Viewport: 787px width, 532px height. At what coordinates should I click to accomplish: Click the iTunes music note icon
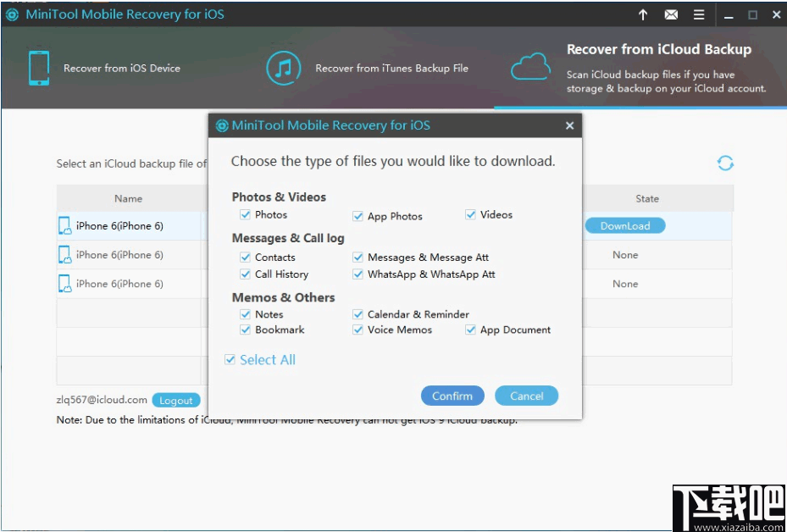(x=284, y=68)
